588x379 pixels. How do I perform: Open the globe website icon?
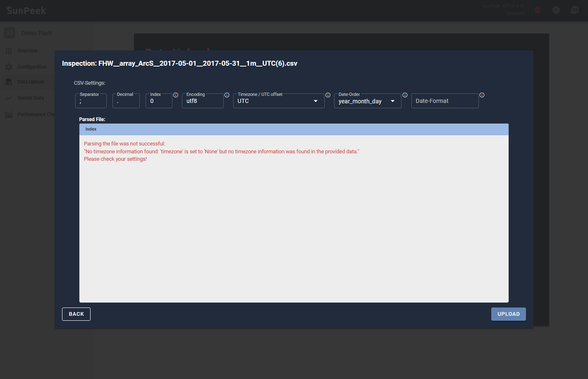(556, 10)
